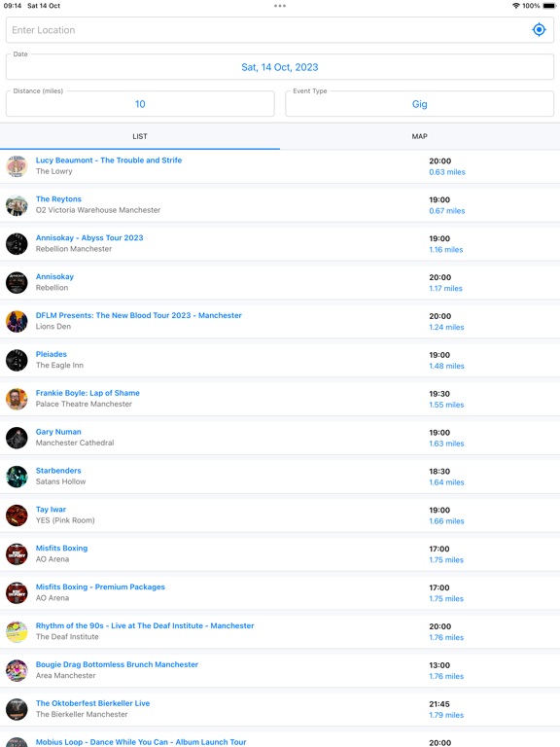
Task: Tap the Lucy Beaumont event thumbnail
Action: pyautogui.click(x=17, y=166)
